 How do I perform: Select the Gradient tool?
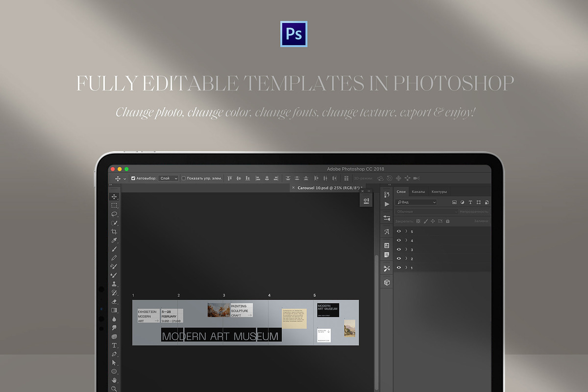click(x=114, y=310)
